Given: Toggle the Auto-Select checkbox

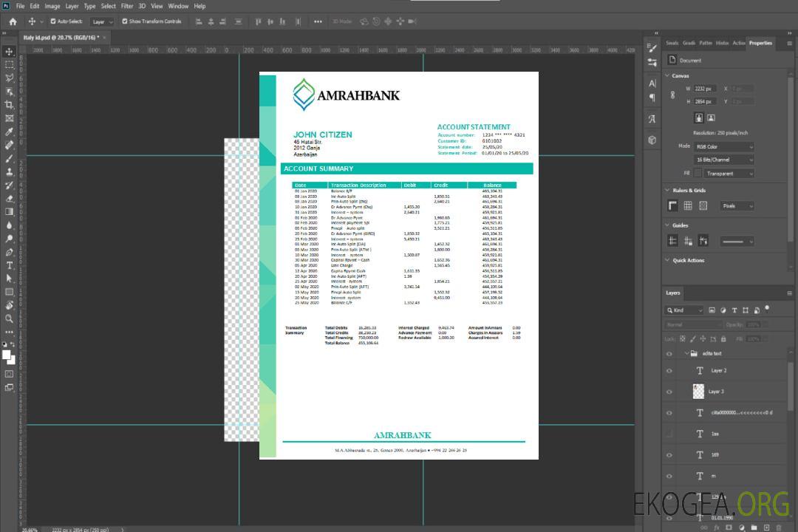Looking at the screenshot, I should point(53,21).
